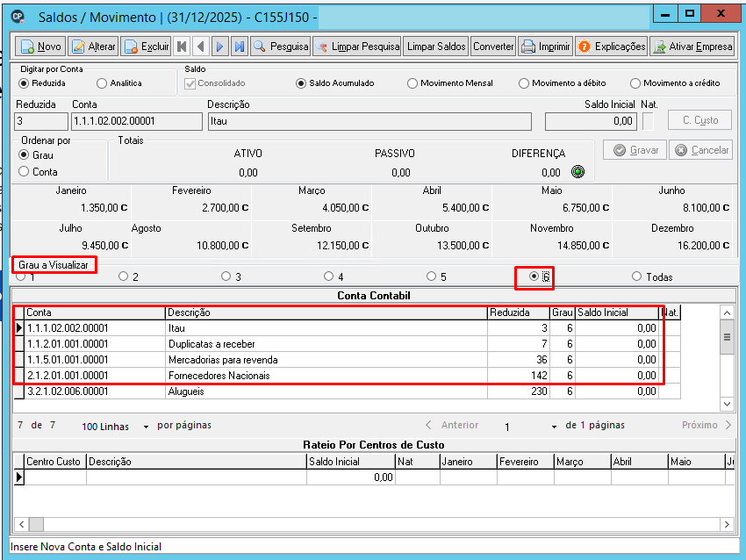Click the accounts grid scroll down arrow
Viewport: 746px width, 560px height.
tap(727, 404)
